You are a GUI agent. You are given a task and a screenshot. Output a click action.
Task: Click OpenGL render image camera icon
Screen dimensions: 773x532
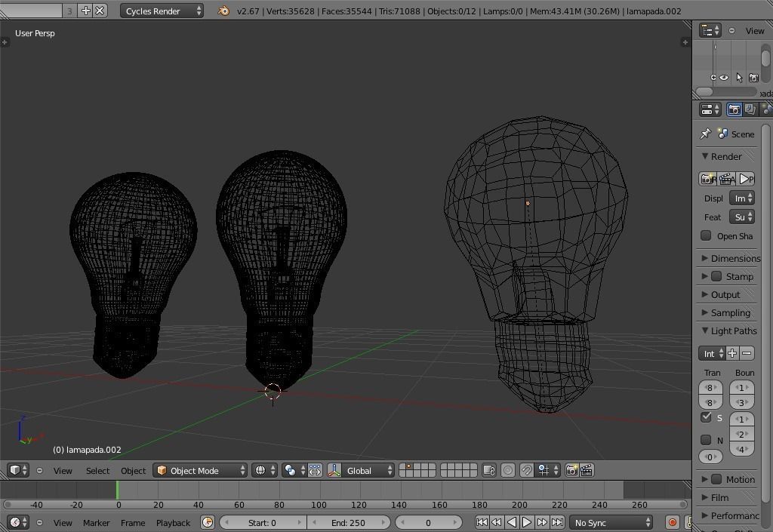[572, 470]
